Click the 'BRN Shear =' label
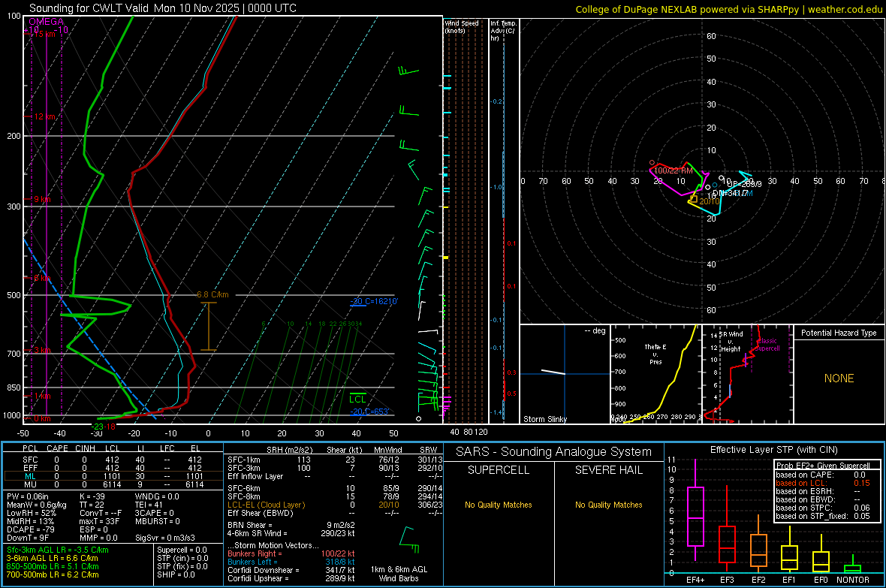This screenshot has height=588, width=886. 250,525
